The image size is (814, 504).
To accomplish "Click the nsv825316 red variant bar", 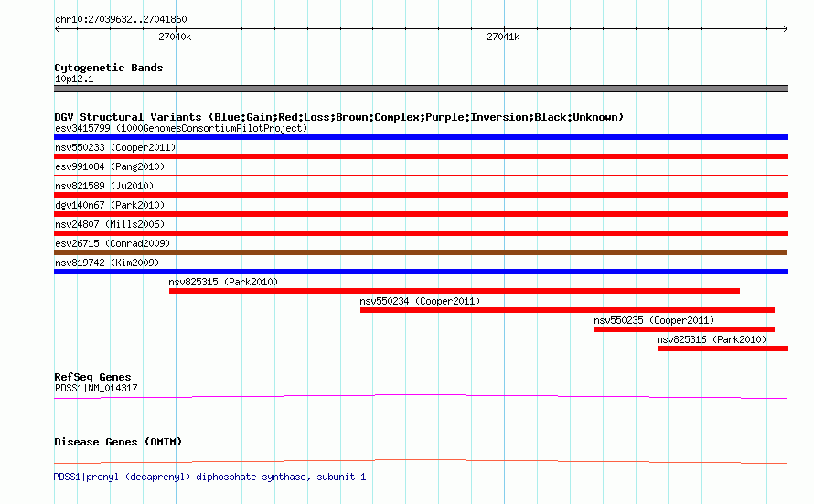I will pos(723,349).
